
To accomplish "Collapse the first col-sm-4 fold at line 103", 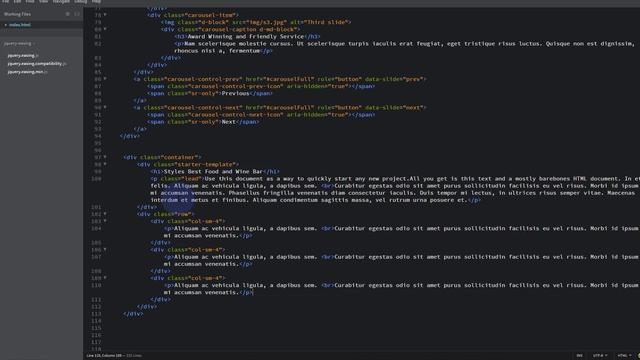I will tap(105, 221).
